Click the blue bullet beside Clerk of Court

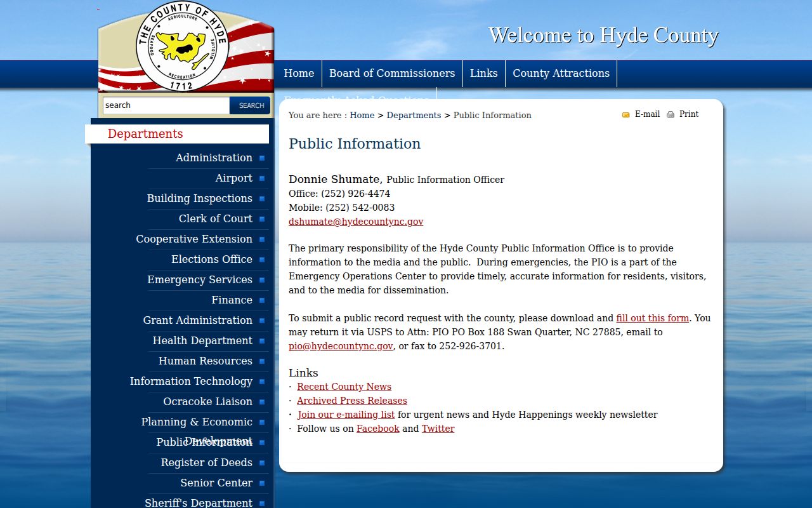[x=262, y=219]
